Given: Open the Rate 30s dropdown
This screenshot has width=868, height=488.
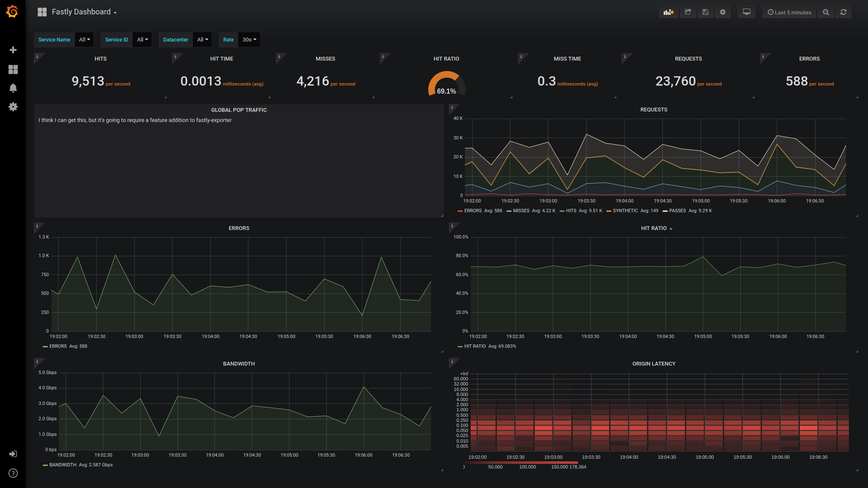Looking at the screenshot, I should click(x=249, y=40).
